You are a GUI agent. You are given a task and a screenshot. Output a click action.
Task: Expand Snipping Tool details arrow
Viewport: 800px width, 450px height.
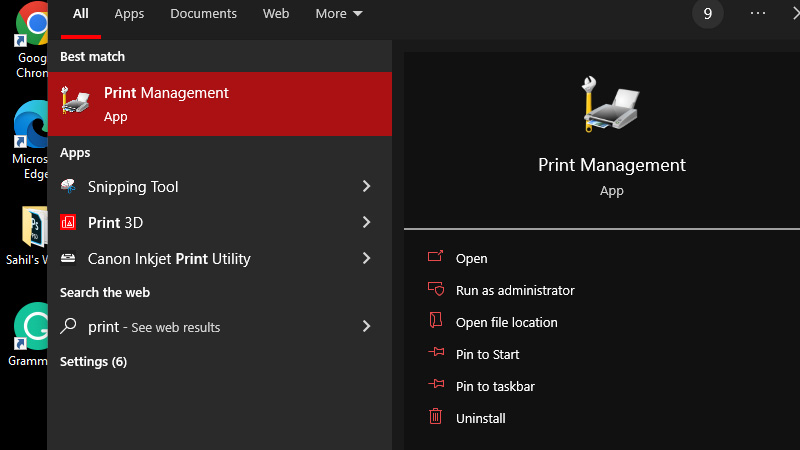point(366,186)
